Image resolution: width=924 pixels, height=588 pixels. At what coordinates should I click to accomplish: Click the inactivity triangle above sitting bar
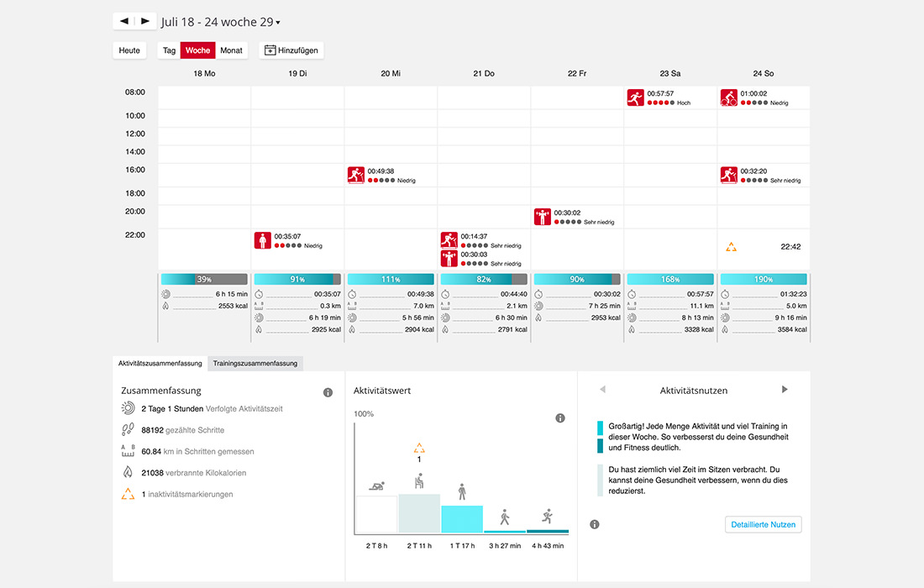(419, 449)
